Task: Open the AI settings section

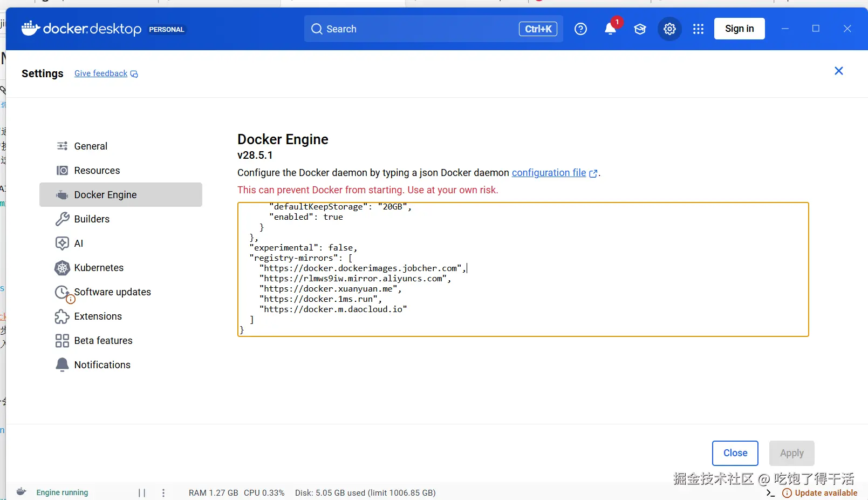Action: 121,243
